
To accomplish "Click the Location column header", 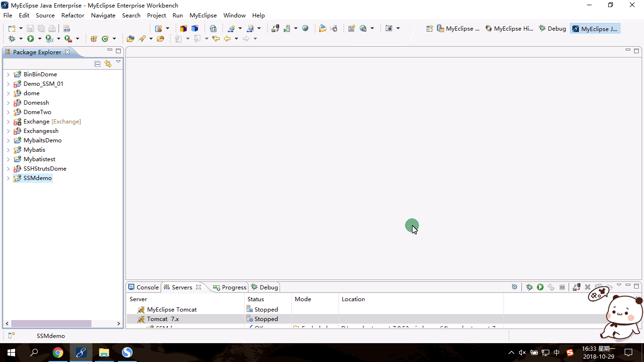I will (x=421, y=299).
